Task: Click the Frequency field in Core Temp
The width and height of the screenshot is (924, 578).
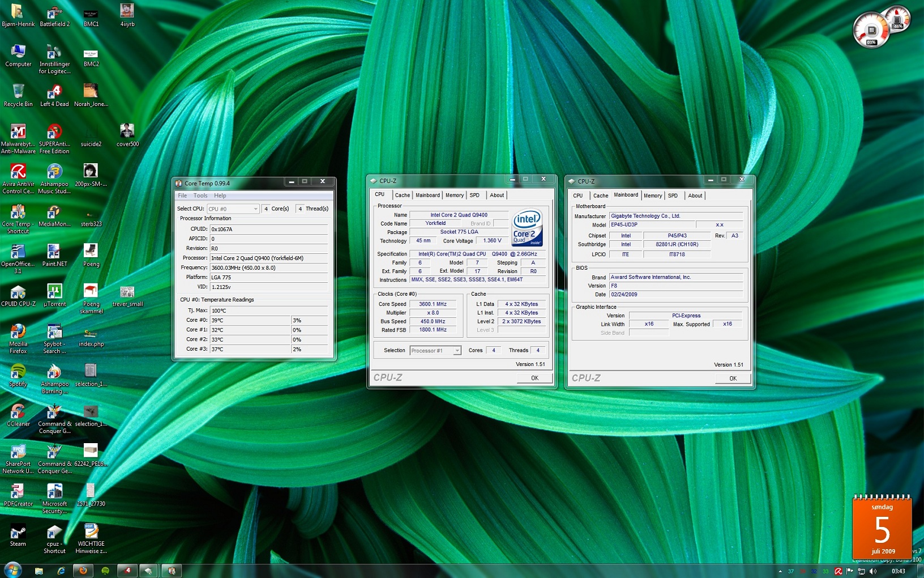Action: click(x=269, y=268)
